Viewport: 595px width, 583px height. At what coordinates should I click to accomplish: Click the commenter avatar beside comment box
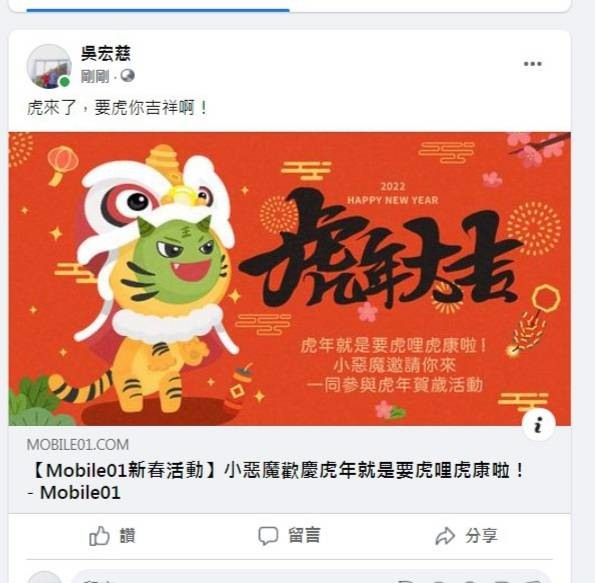(x=44, y=577)
